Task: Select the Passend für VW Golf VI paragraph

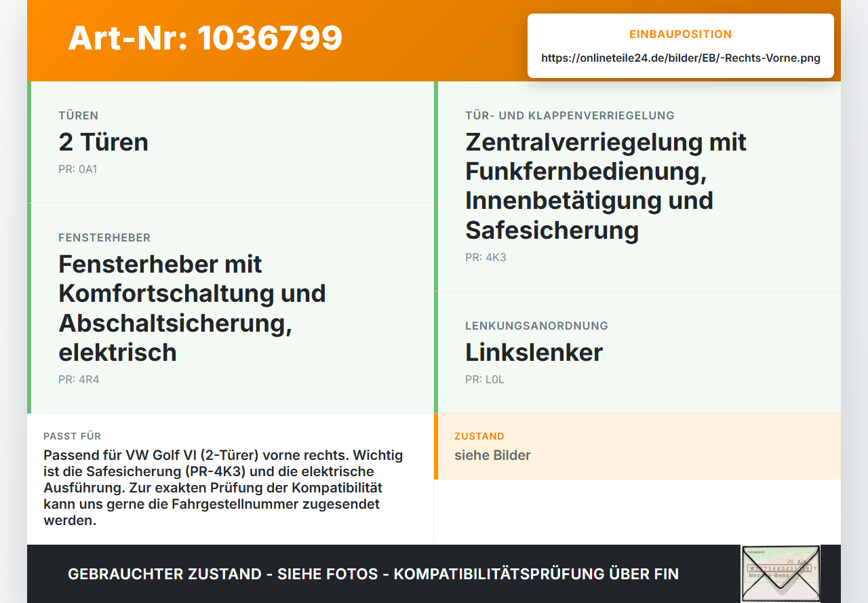Action: [x=223, y=488]
